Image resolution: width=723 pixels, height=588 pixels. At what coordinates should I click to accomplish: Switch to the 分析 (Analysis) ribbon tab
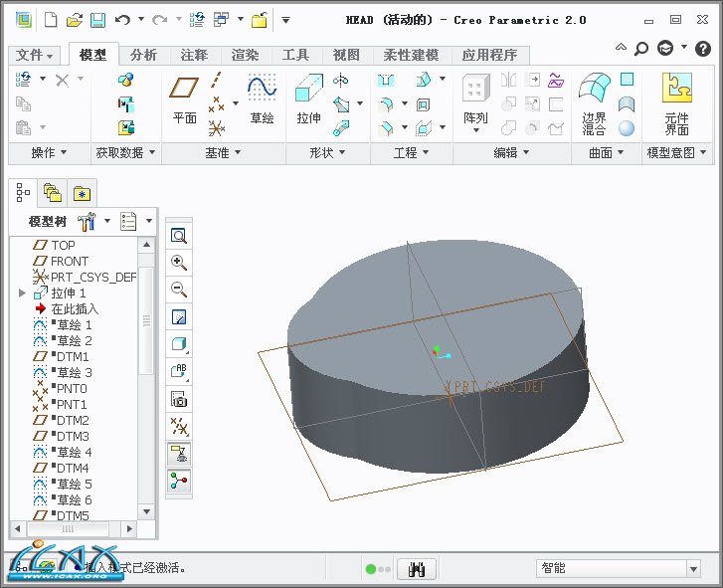pyautogui.click(x=143, y=55)
